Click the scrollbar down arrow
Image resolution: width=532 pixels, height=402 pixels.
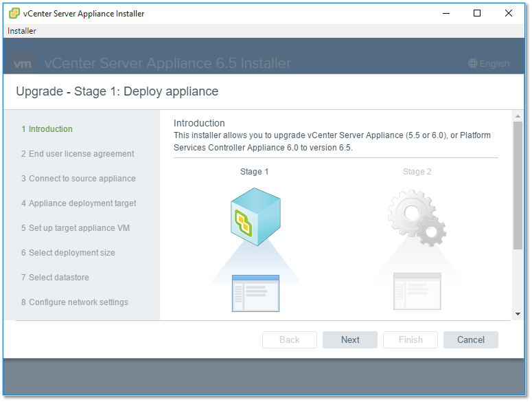(x=518, y=314)
